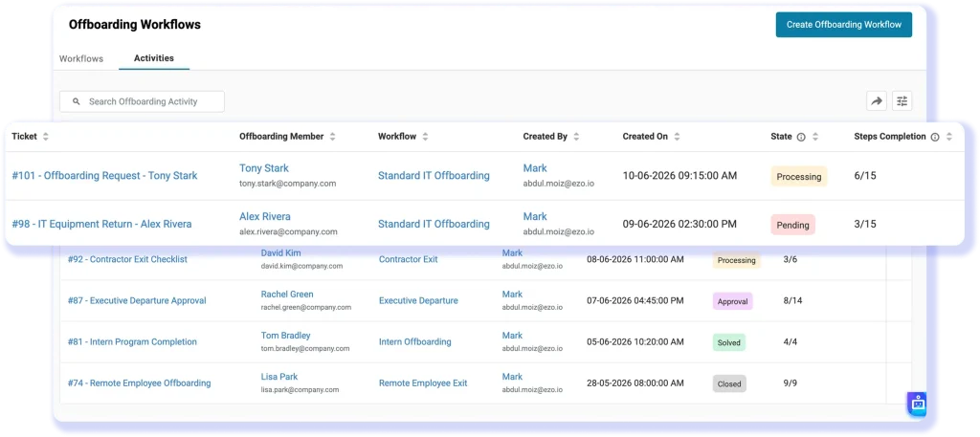The width and height of the screenshot is (980, 437).
Task: Open ticket #87 Executive Departure Approval
Action: 137,300
